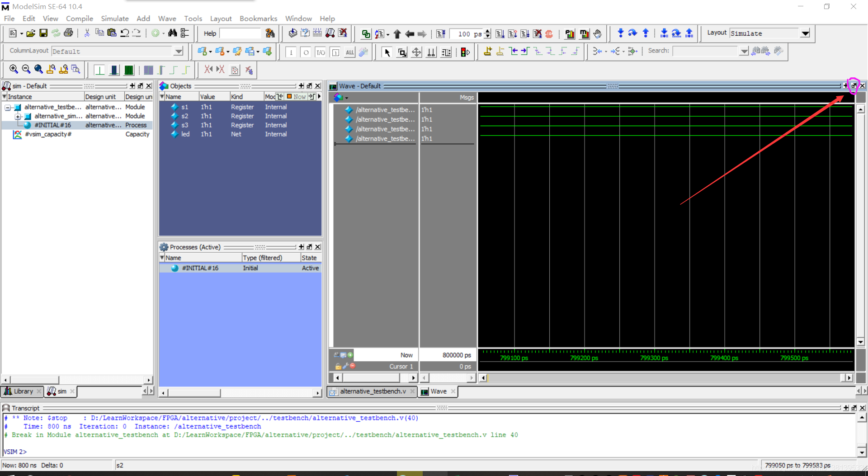Click the Run simulation icon
Image resolution: width=868 pixels, height=476 pixels.
point(500,34)
